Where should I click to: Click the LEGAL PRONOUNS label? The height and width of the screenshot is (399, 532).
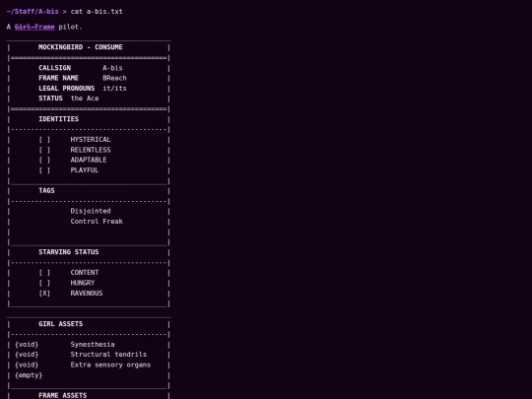[67, 89]
